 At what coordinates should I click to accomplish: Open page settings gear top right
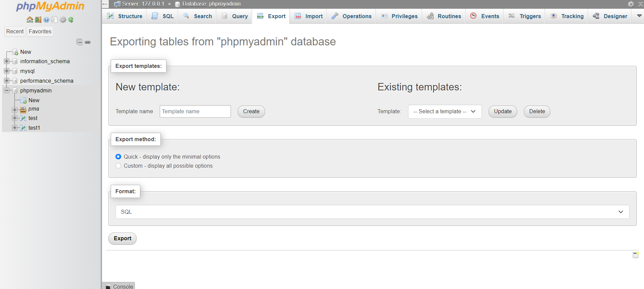[x=631, y=4]
